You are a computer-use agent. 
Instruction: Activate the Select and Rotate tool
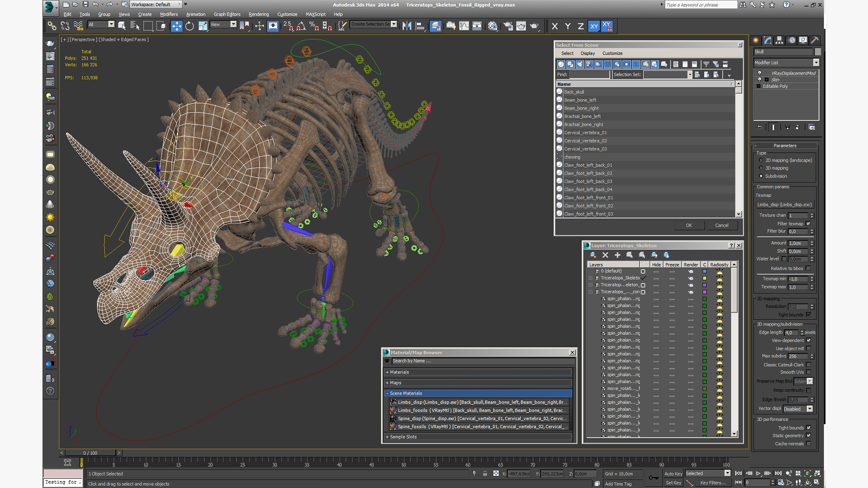(190, 26)
